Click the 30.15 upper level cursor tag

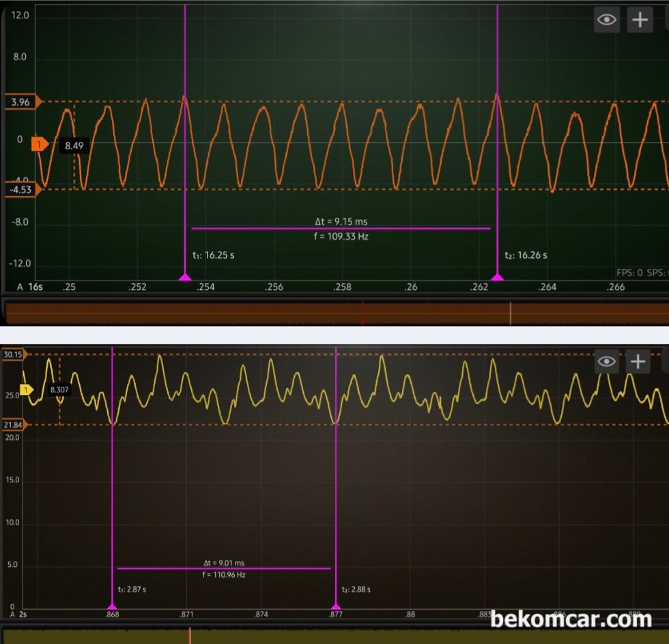click(14, 354)
